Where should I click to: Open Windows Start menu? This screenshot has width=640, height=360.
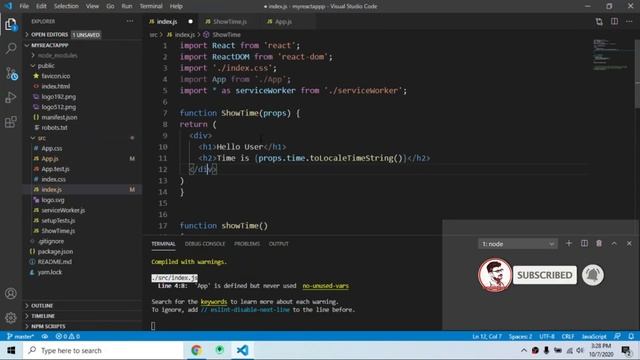[11, 351]
